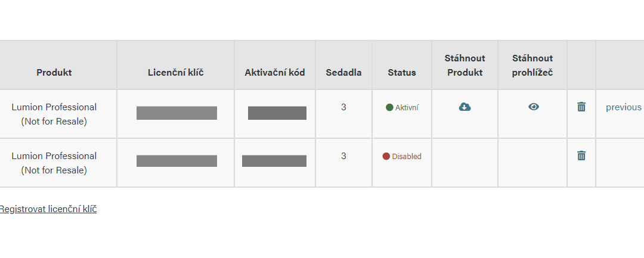Click the seat count in the Aktivní row
This screenshot has height=258, width=644.
(343, 107)
